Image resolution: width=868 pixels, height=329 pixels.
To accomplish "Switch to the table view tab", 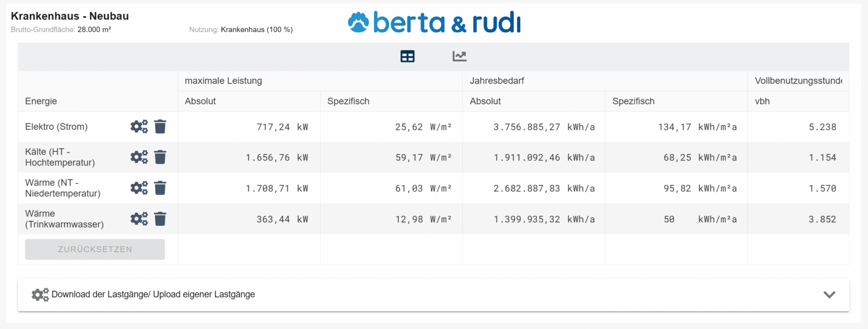I will (x=407, y=56).
